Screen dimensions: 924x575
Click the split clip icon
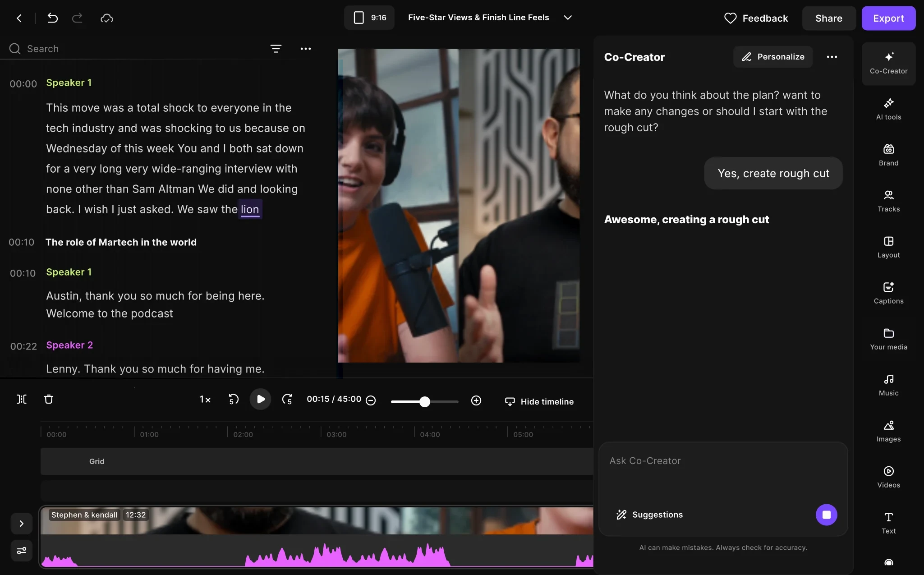22,399
